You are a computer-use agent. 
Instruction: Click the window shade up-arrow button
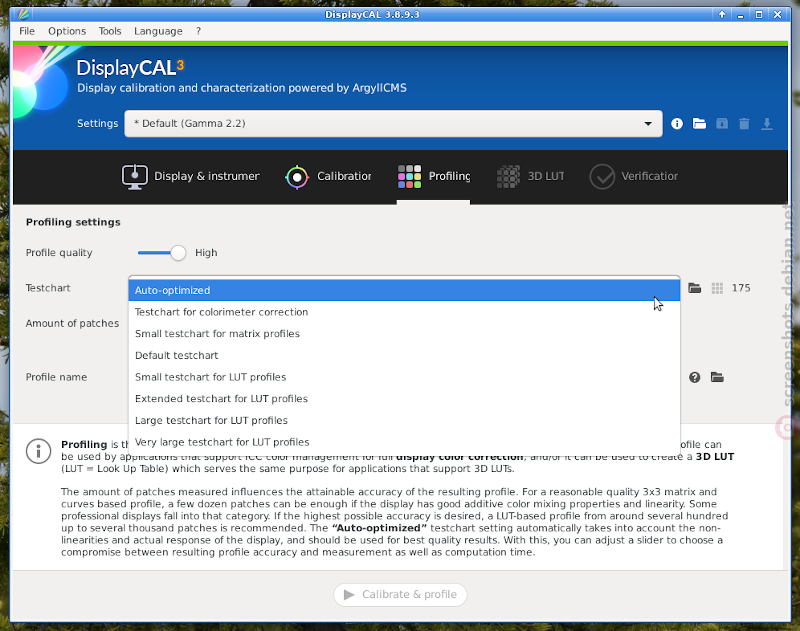pos(722,15)
